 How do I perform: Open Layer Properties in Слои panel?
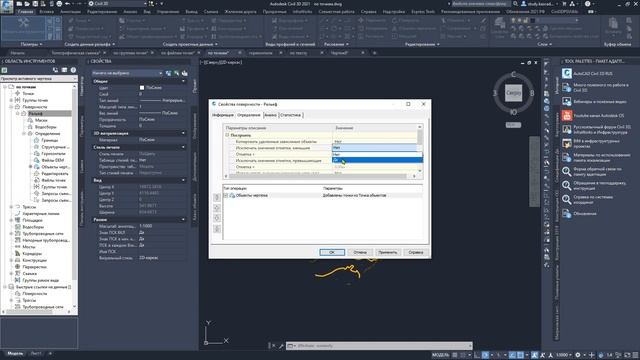[x=499, y=28]
